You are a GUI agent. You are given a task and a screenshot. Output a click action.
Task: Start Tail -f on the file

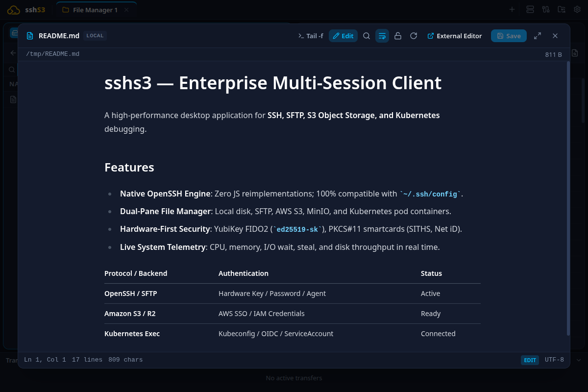point(311,36)
